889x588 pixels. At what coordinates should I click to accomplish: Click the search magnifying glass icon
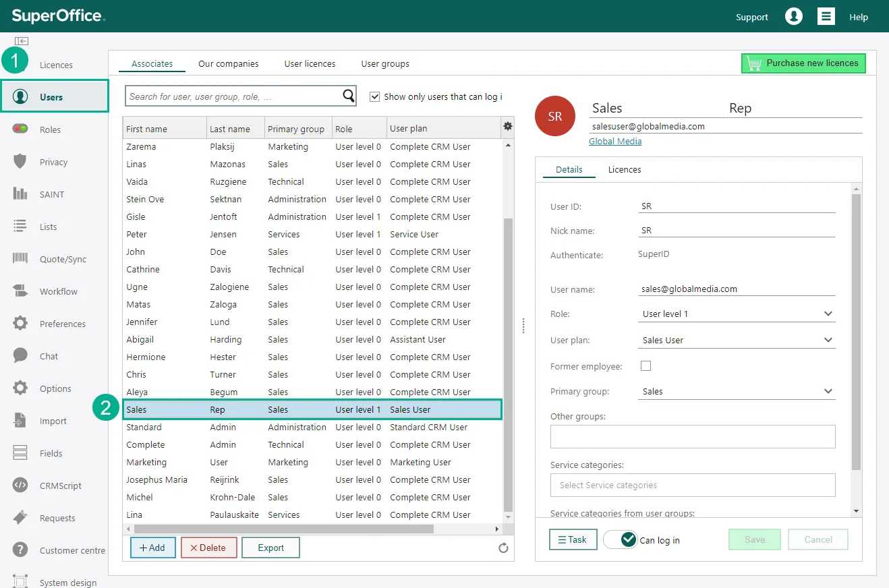click(349, 96)
